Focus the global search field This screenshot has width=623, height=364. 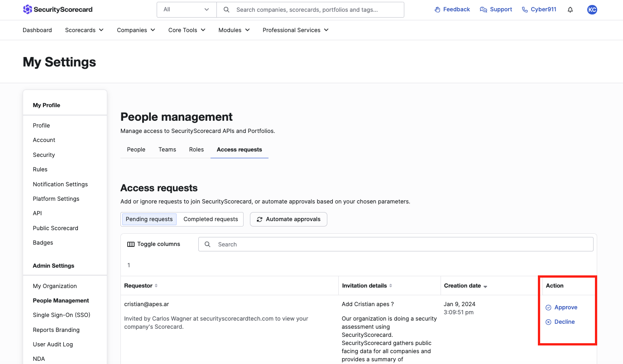(x=310, y=9)
